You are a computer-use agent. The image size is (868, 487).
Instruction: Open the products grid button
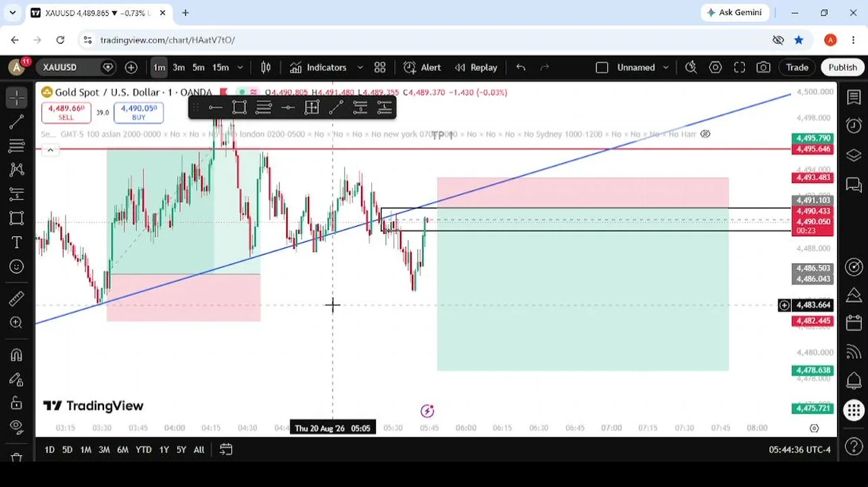click(x=854, y=410)
